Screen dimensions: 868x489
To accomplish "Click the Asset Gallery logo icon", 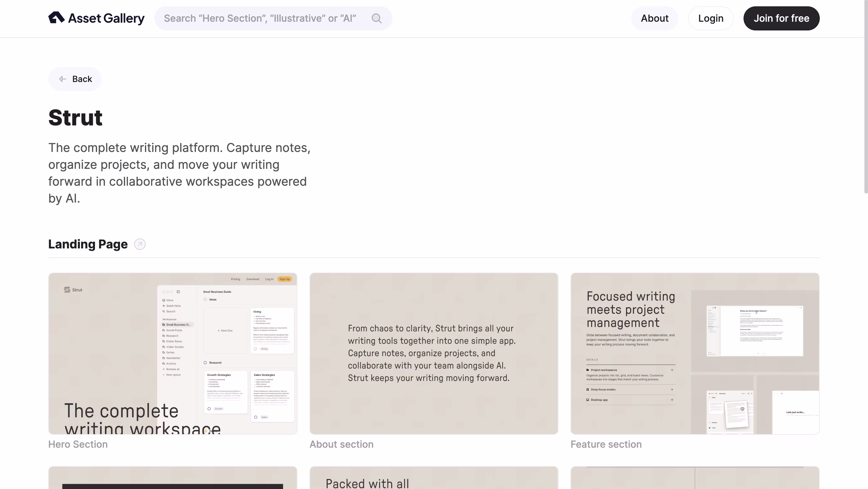I will pyautogui.click(x=56, y=17).
